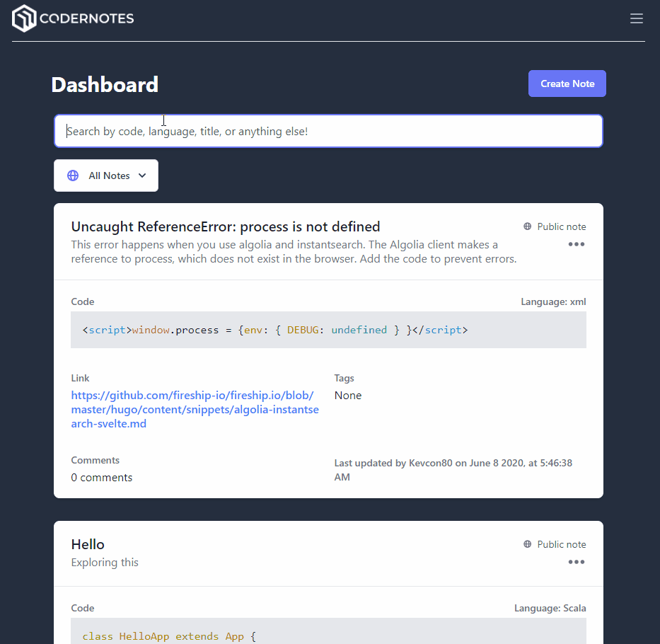
Task: Focus the search notes input field
Action: [328, 131]
